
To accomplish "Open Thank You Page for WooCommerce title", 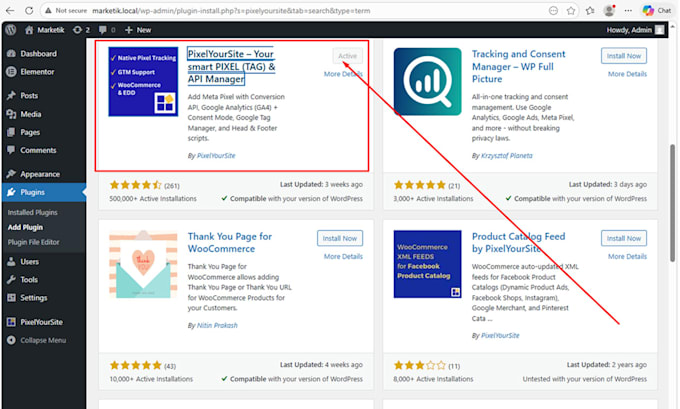I will click(x=230, y=242).
